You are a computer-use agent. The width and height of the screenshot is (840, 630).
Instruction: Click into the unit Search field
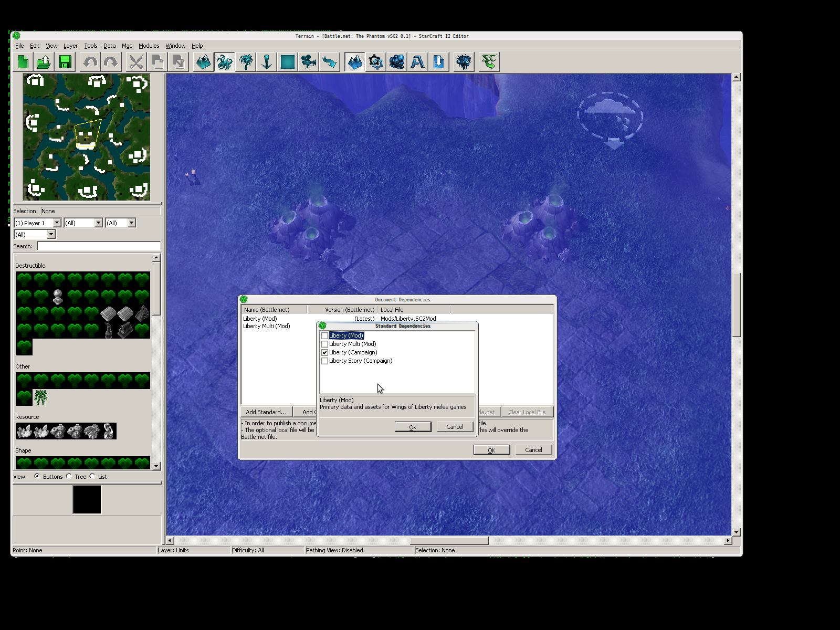(x=99, y=246)
